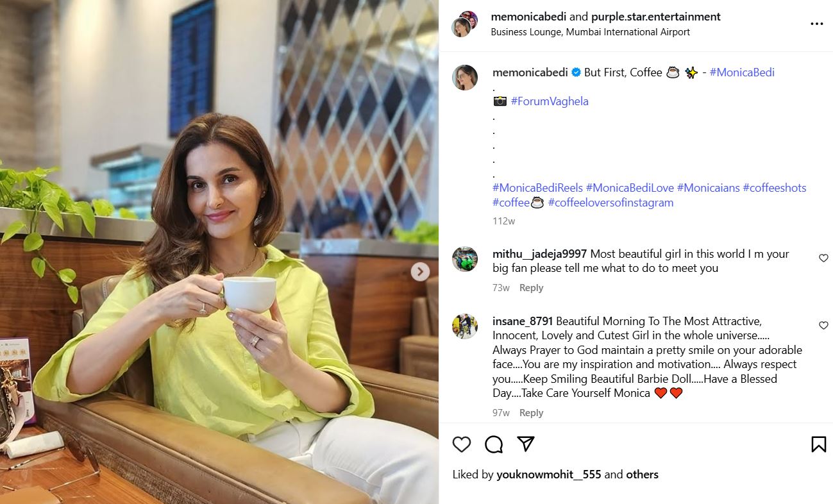This screenshot has width=833, height=504.
Task: Like the post with heart icon
Action: pos(462,444)
